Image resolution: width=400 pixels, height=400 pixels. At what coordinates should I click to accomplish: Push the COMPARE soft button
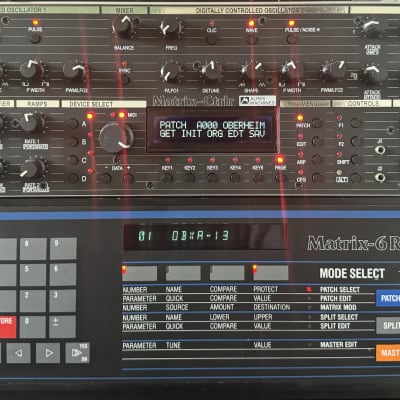tap(227, 273)
